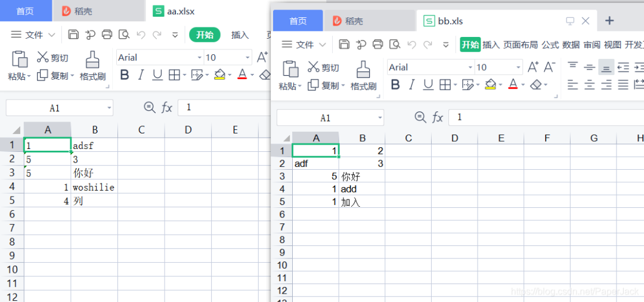Click the fx insert function icon in bb.xls
The width and height of the screenshot is (644, 302).
[438, 118]
